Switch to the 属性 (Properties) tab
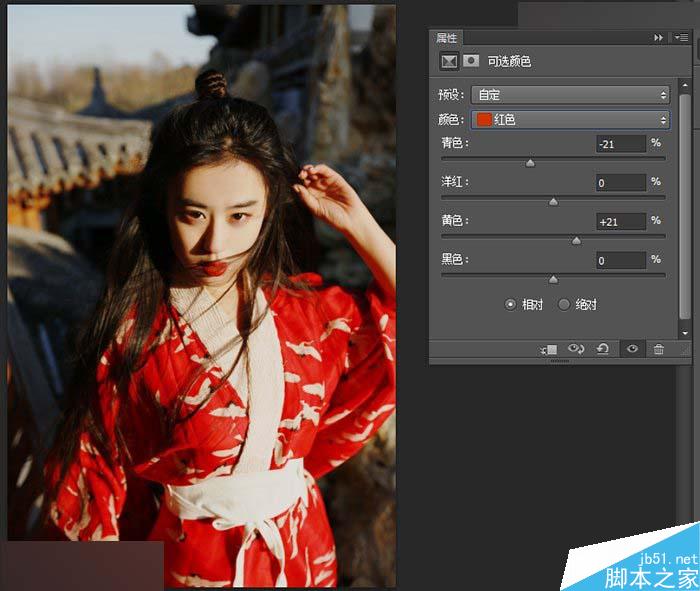The image size is (700, 591). [x=446, y=38]
